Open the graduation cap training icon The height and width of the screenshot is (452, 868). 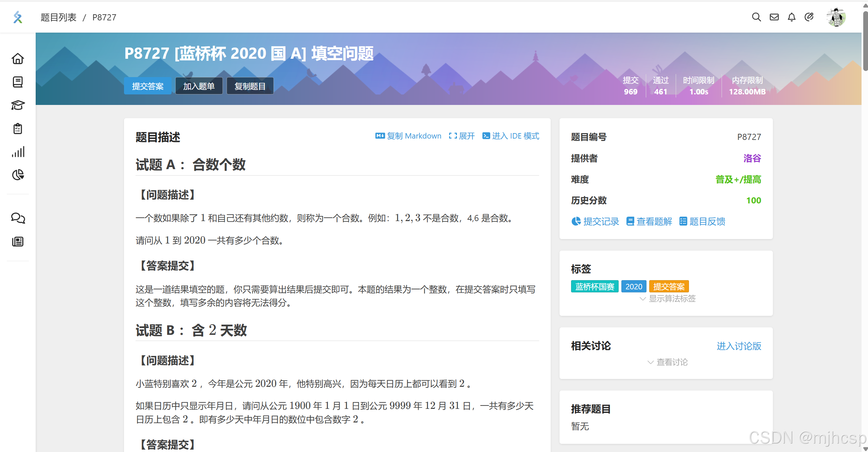pos(18,105)
